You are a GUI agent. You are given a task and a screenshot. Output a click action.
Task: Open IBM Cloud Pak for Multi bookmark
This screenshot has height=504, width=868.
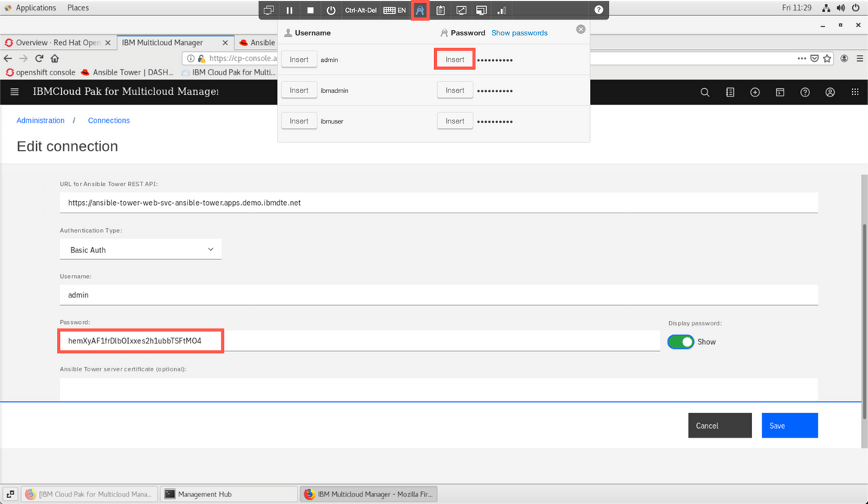coord(228,72)
